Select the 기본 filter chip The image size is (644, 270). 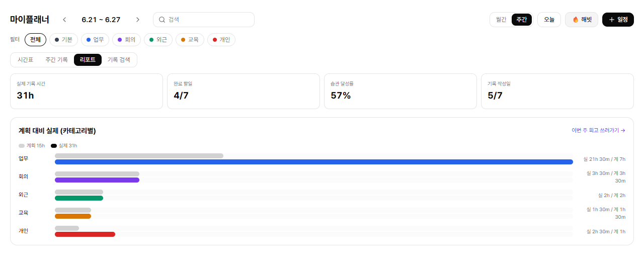coord(63,40)
